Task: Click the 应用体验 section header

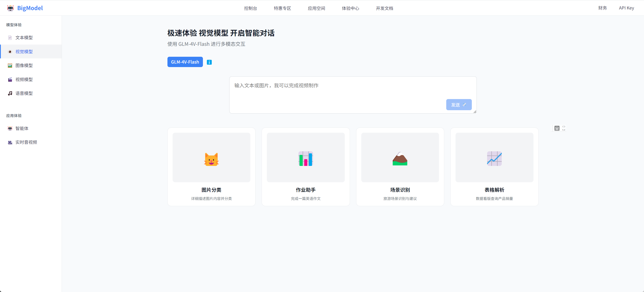Action: (14, 116)
